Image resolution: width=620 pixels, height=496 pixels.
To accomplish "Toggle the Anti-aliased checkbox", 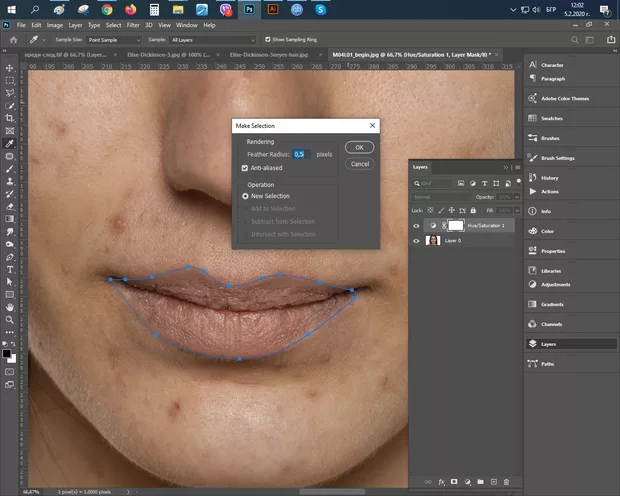I will point(245,168).
